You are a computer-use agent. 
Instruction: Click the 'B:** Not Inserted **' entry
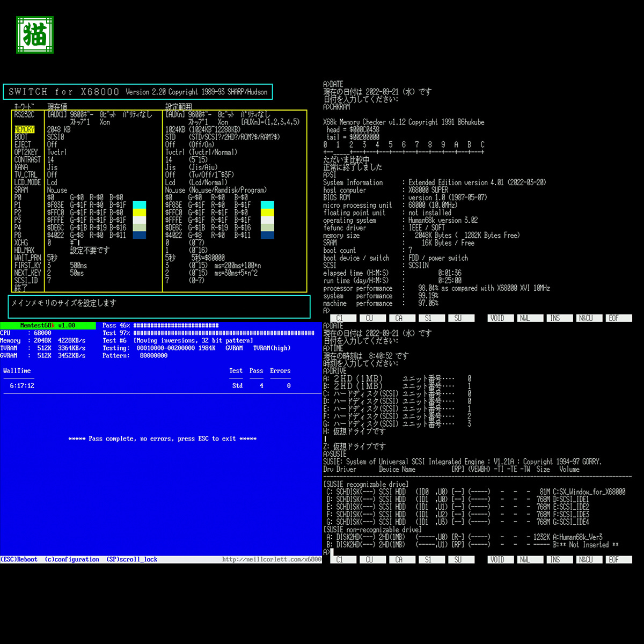(x=586, y=544)
